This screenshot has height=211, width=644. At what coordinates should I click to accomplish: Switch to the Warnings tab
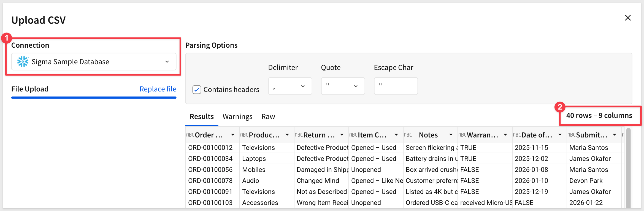[237, 117]
